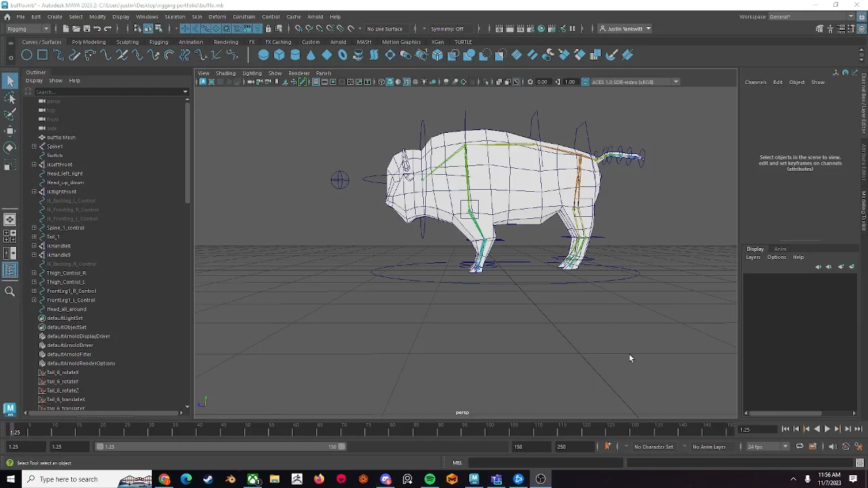Click the Open Scene folder icon

pyautogui.click(x=76, y=28)
